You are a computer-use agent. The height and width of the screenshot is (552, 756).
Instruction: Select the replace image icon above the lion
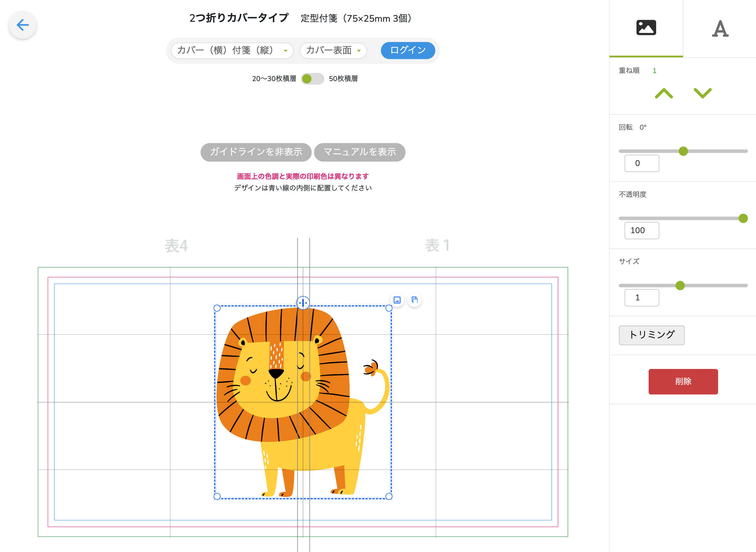397,300
